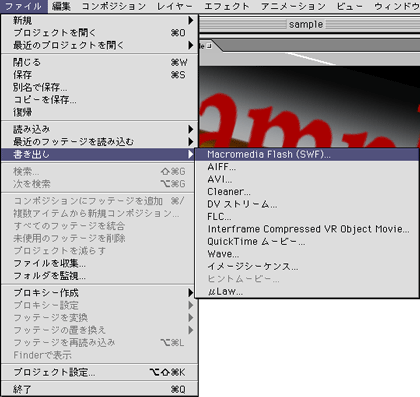Select 復帰 menu item
This screenshot has width=420, height=397.
click(x=99, y=112)
